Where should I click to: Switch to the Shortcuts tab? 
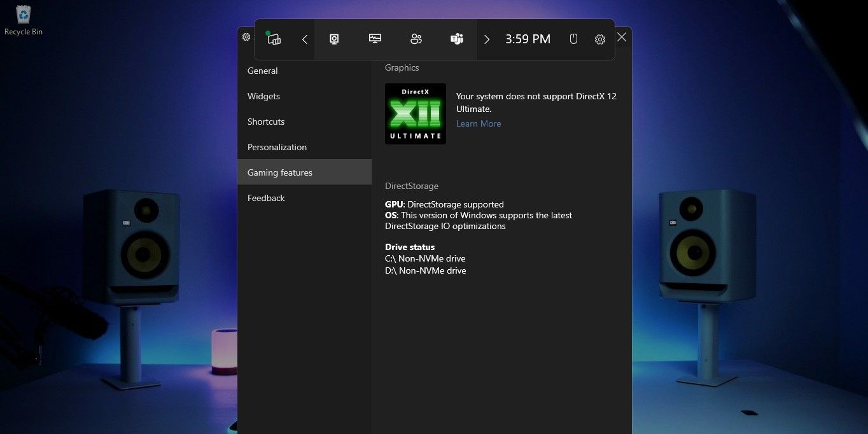pos(266,122)
